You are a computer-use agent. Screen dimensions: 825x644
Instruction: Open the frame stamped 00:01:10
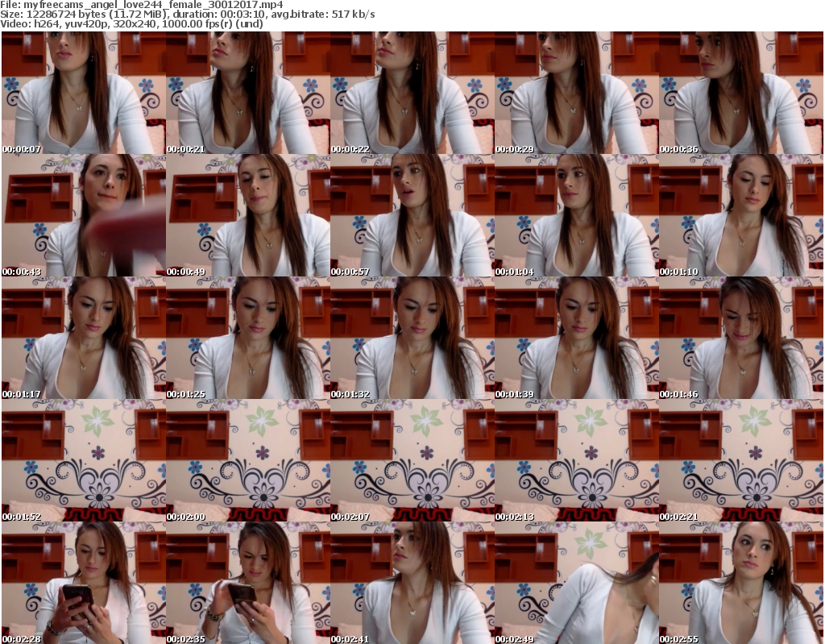pyautogui.click(x=741, y=215)
